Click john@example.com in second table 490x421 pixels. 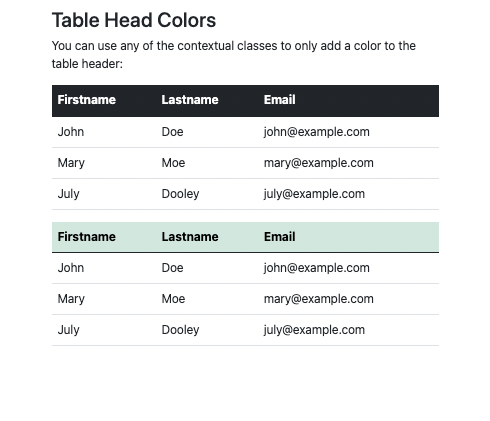coord(317,268)
